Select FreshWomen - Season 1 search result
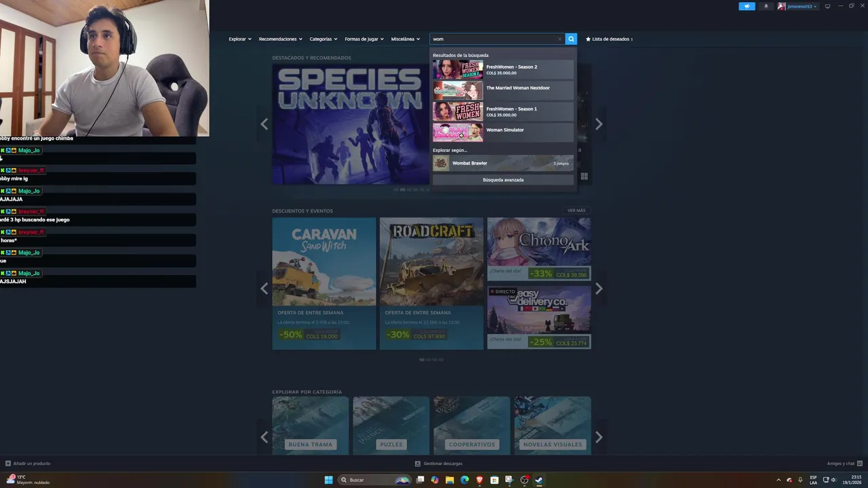Viewport: 868px width, 488px height. [503, 112]
